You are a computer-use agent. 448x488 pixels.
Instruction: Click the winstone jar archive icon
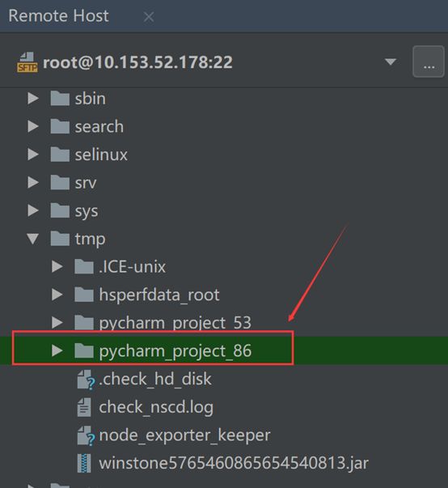(x=84, y=463)
